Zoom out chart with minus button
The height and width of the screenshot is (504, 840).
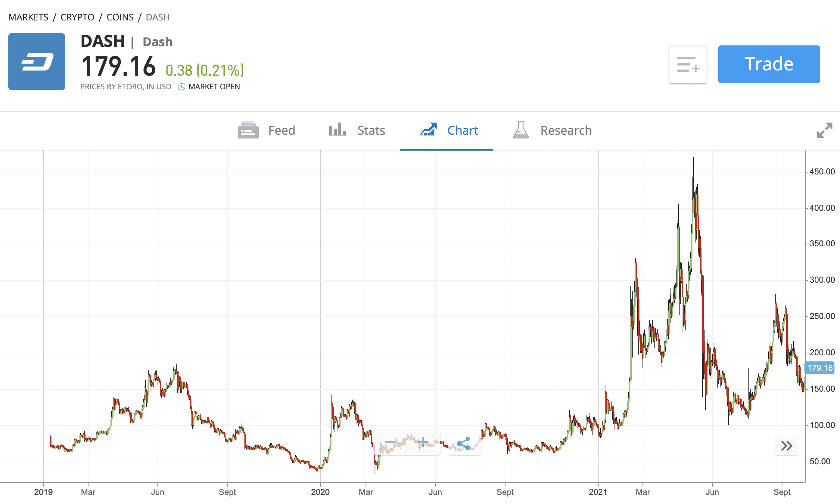389,443
